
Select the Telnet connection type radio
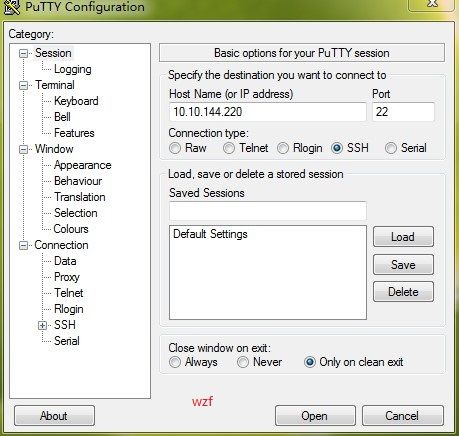pyautogui.click(x=229, y=148)
